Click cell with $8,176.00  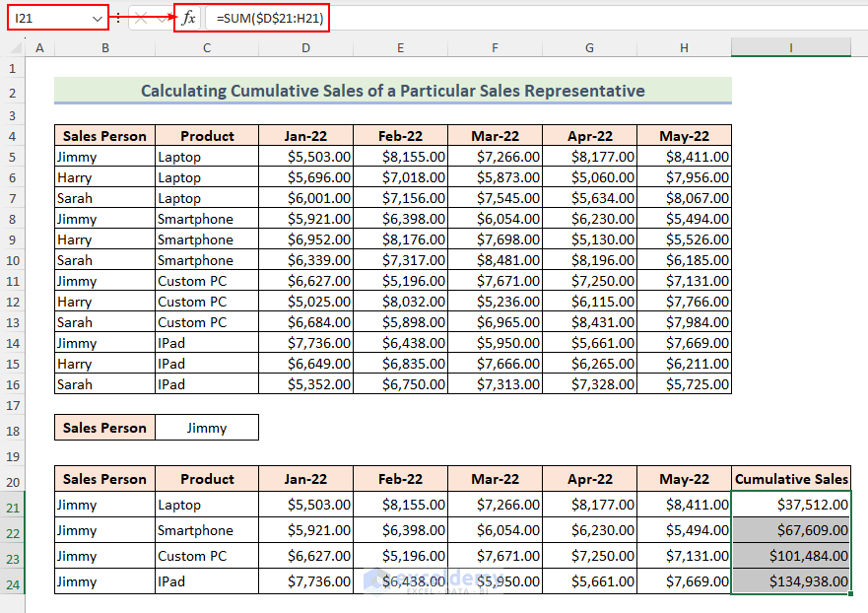(x=401, y=239)
